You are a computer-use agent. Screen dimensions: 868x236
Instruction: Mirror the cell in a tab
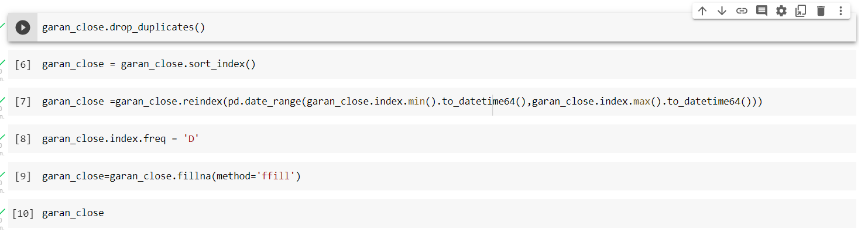coord(801,11)
